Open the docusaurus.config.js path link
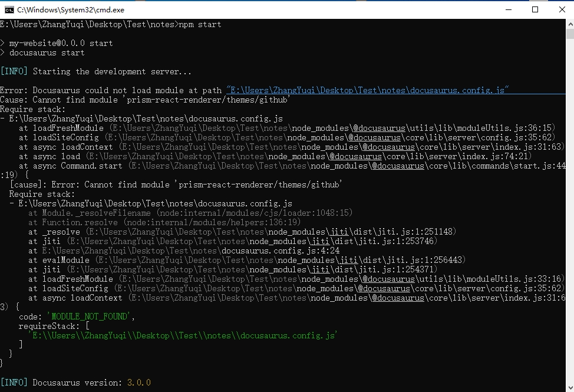The image size is (574, 392). 367,90
